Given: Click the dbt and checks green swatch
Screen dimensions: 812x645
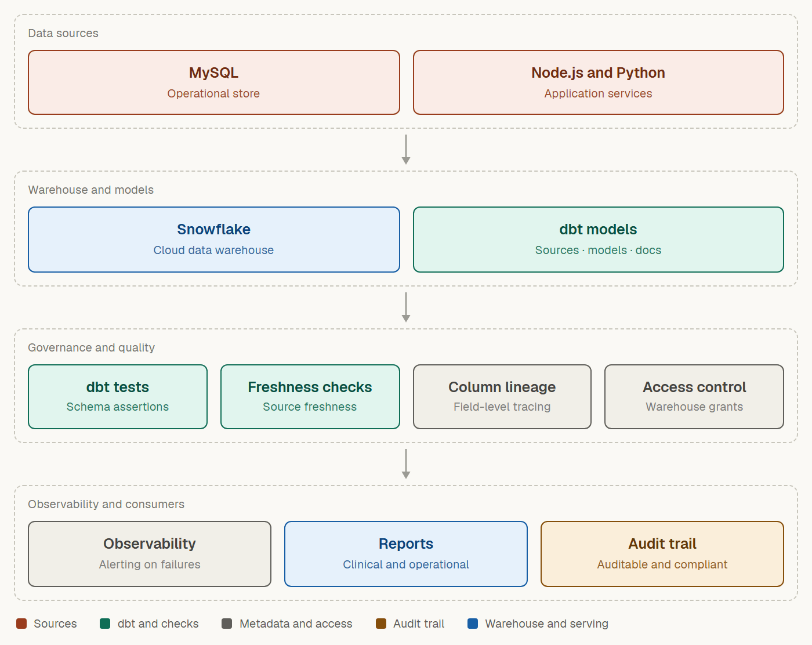Looking at the screenshot, I should 105,624.
